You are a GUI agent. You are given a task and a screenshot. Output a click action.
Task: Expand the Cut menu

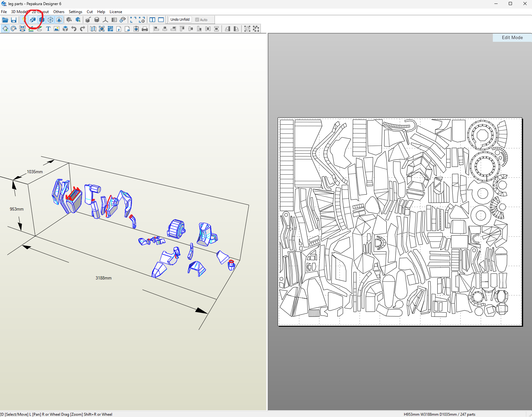pyautogui.click(x=90, y=12)
